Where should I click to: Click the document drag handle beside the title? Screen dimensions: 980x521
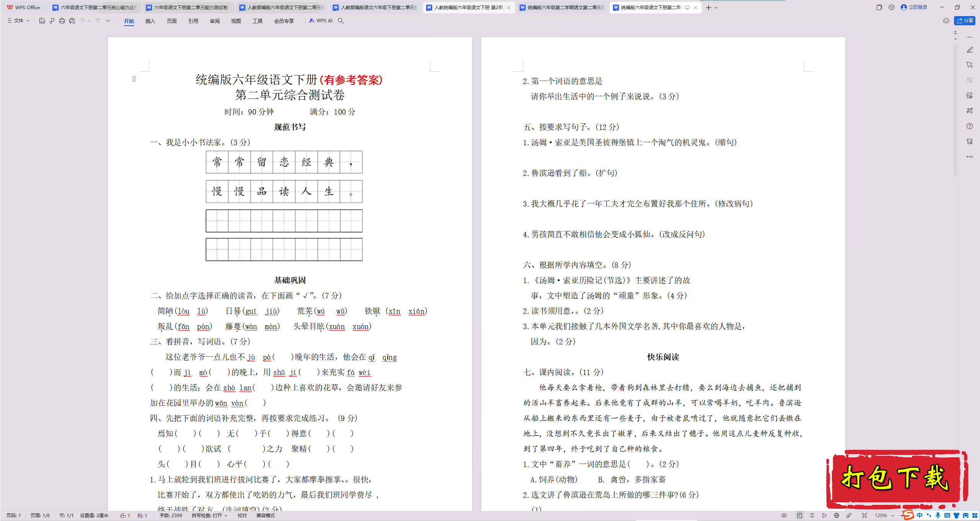point(134,79)
